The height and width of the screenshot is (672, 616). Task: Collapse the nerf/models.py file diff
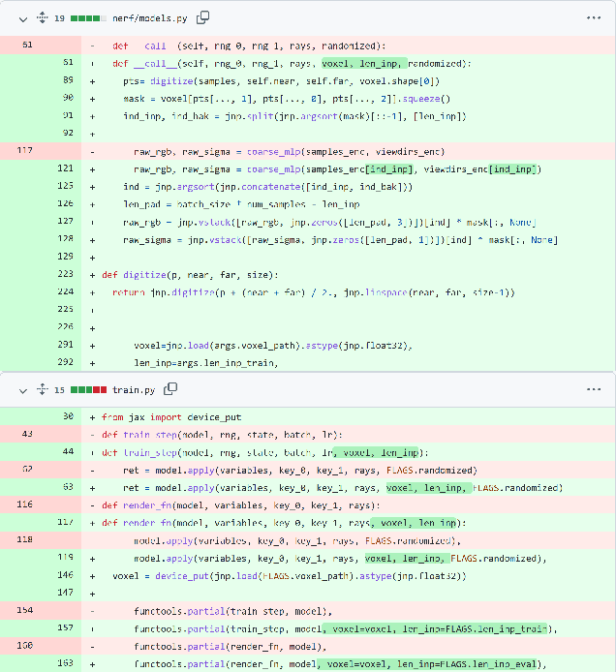tap(16, 17)
